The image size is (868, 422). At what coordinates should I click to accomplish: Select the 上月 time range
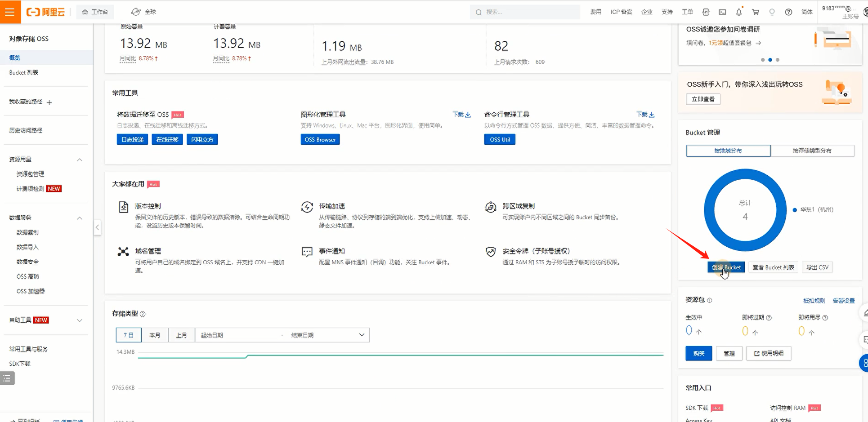181,335
